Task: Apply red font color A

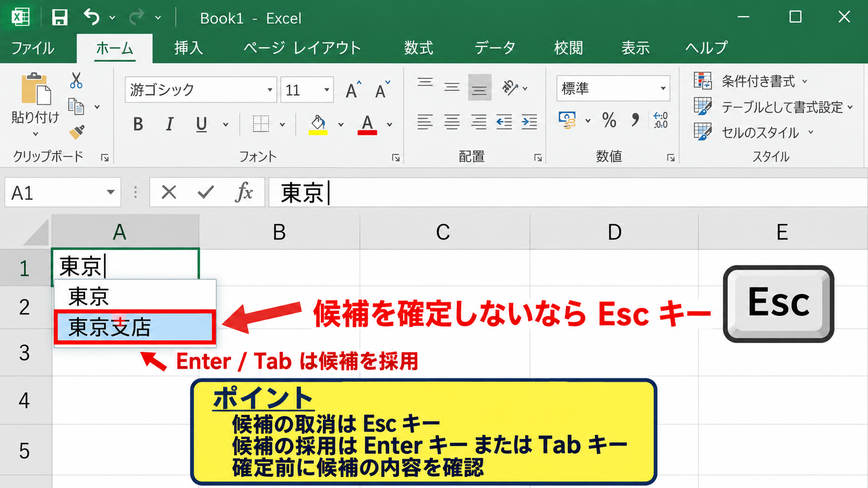Action: pyautogui.click(x=367, y=125)
